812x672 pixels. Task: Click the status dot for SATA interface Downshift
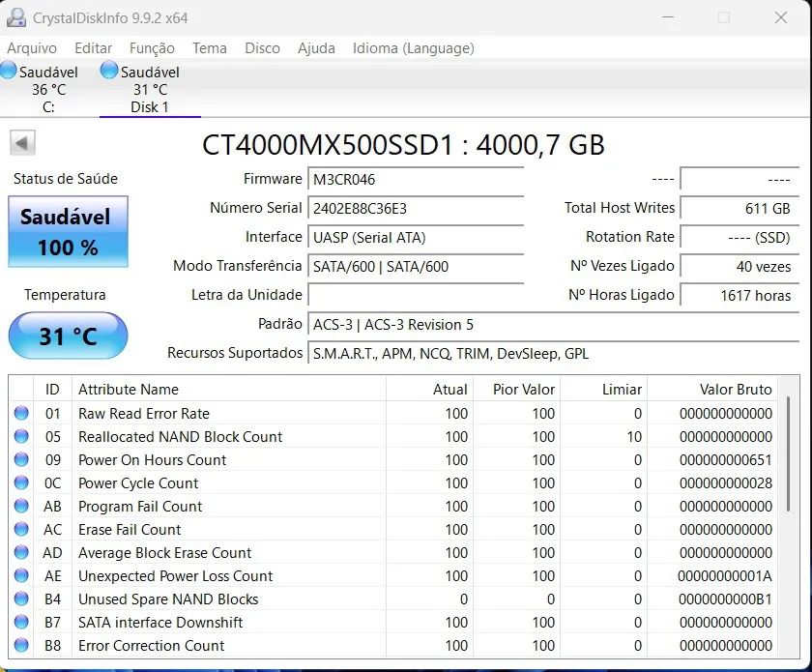(x=21, y=622)
